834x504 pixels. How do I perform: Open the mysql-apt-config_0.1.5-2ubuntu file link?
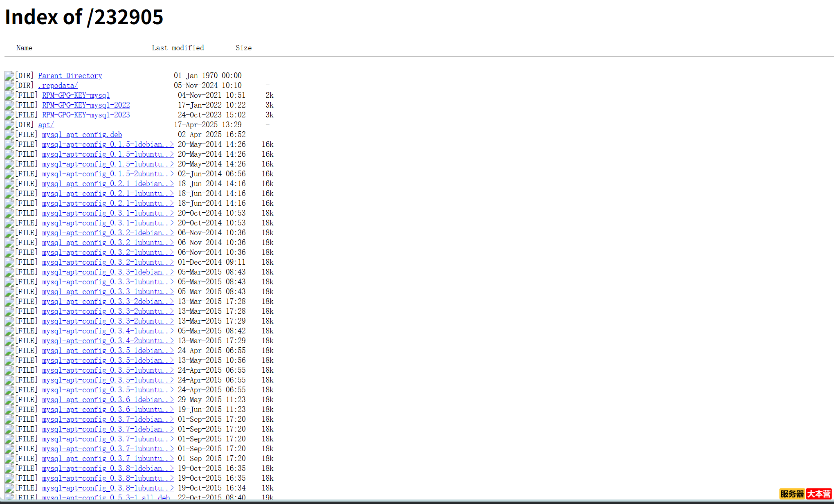[108, 174]
